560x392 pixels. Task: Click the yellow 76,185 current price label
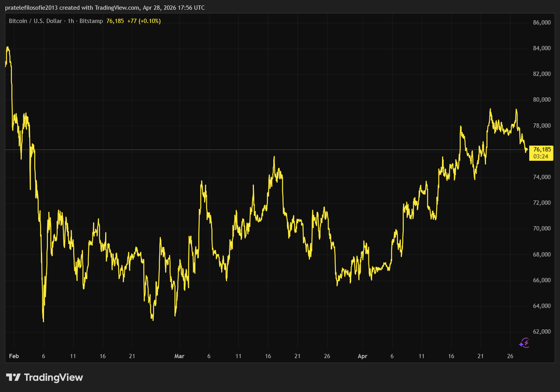tap(542, 149)
